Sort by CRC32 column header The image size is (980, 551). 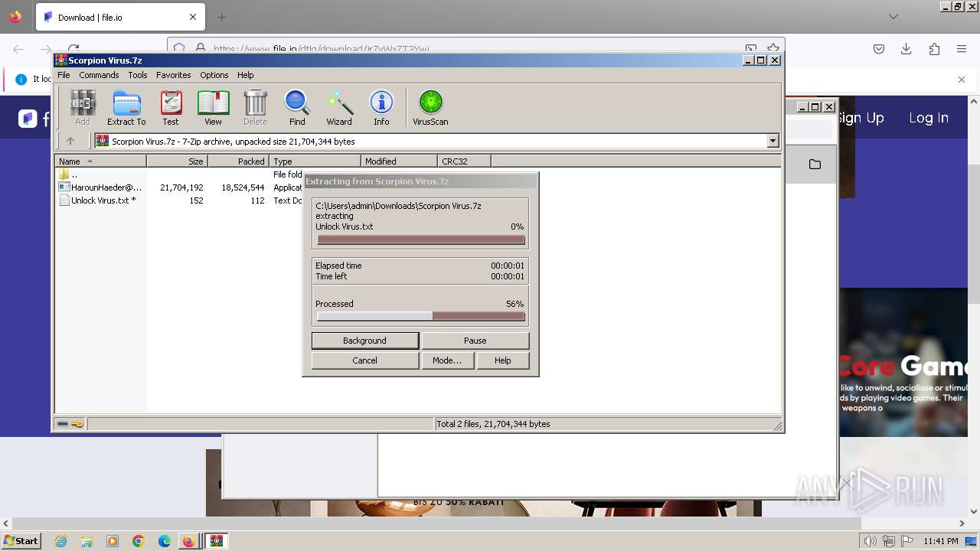(x=464, y=161)
